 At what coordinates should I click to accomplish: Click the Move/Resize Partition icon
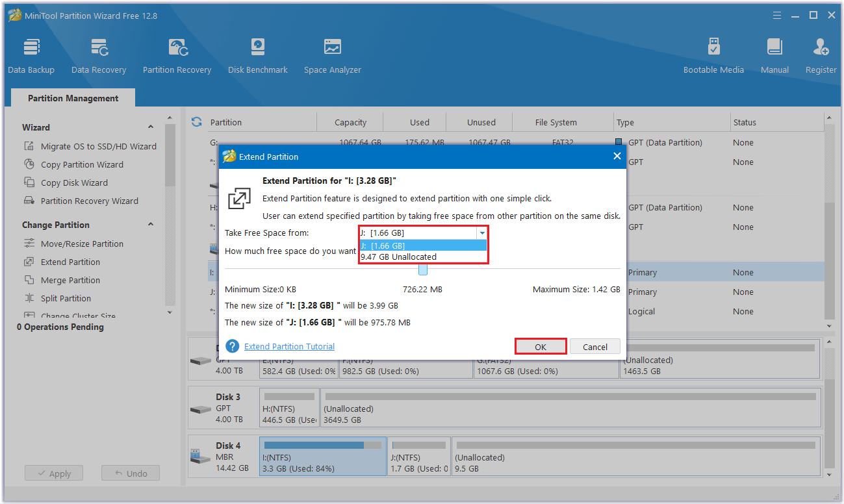point(29,244)
